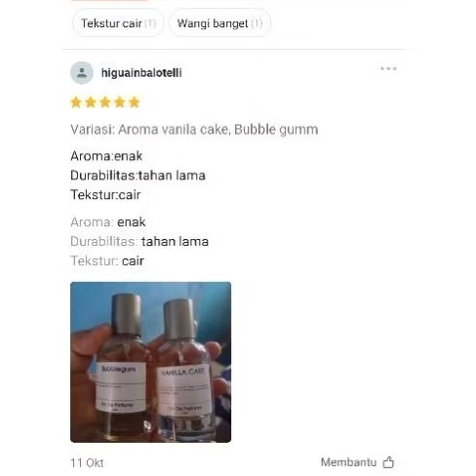The height and width of the screenshot is (476, 476).
Task: Click the third rating star
Action: coord(105,102)
